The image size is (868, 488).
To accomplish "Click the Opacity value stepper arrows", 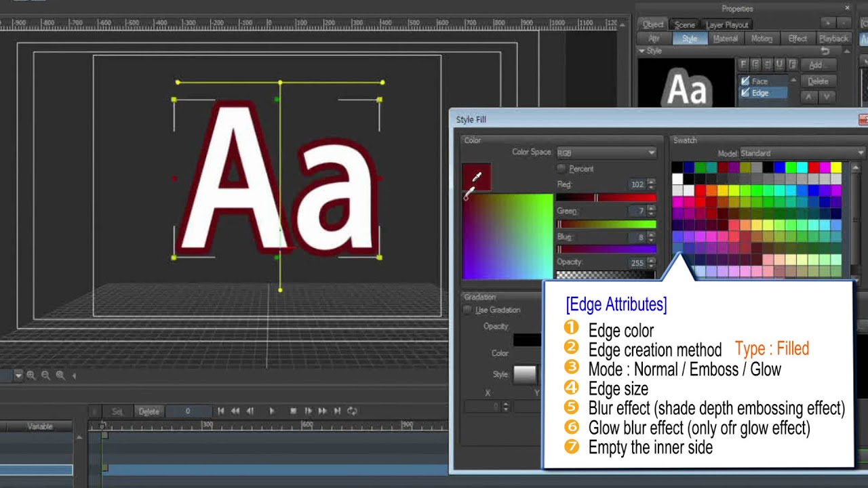I will [651, 262].
